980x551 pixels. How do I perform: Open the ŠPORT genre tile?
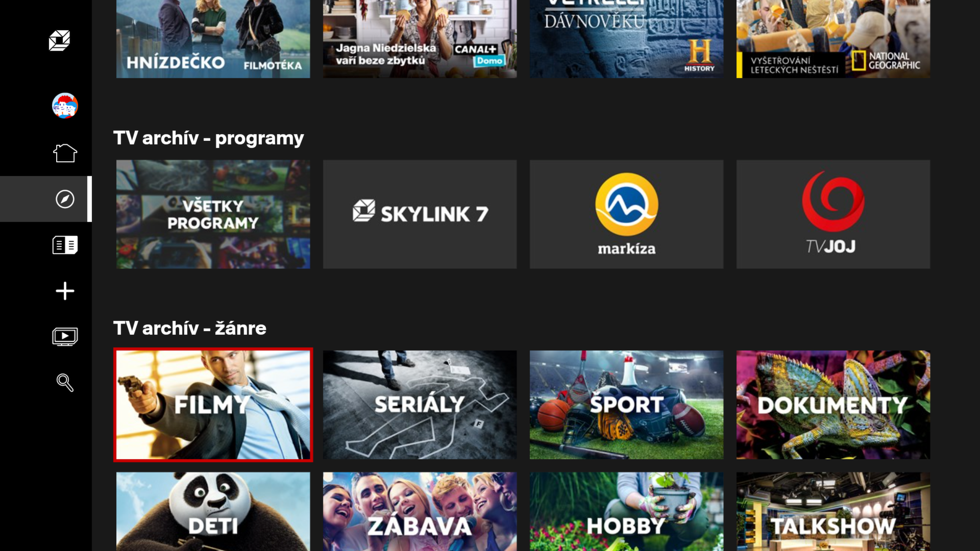626,405
